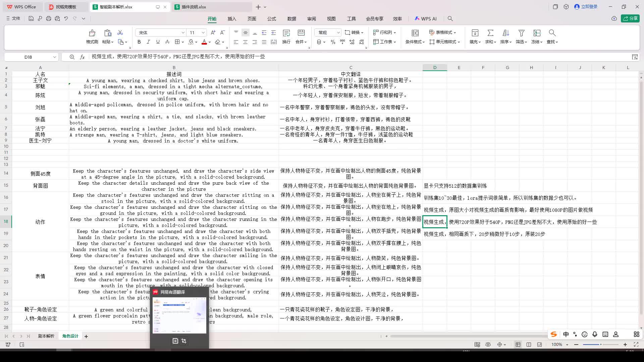644x362 pixels.
Task: Click the Format Painter (格式刷) icon
Action: [x=92, y=33]
